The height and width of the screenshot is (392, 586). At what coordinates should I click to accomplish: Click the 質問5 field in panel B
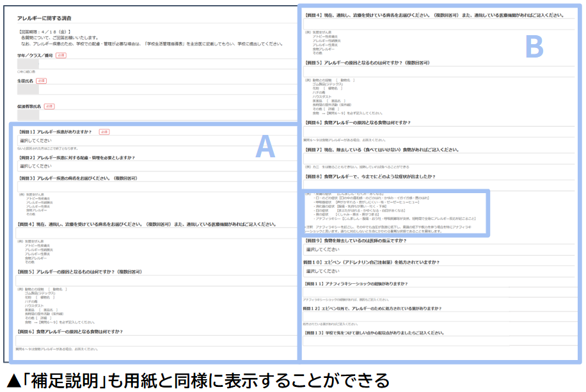439,72
